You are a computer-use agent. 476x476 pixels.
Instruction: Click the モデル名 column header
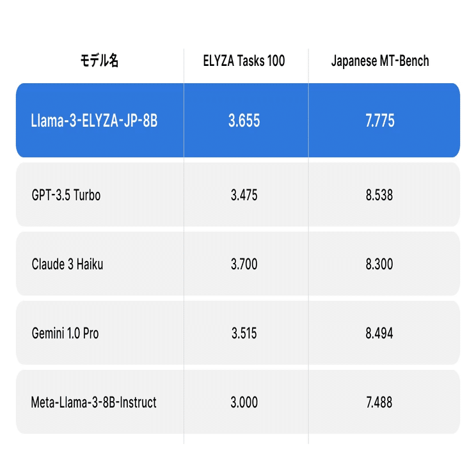click(99, 61)
